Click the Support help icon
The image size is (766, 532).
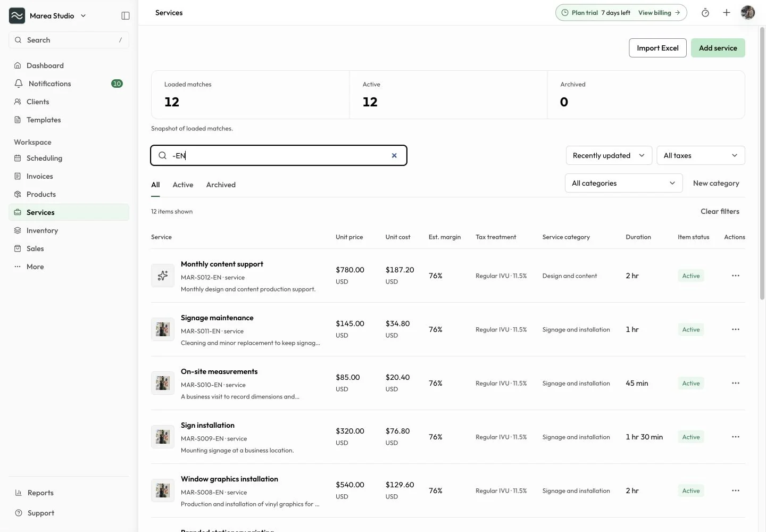coord(19,513)
